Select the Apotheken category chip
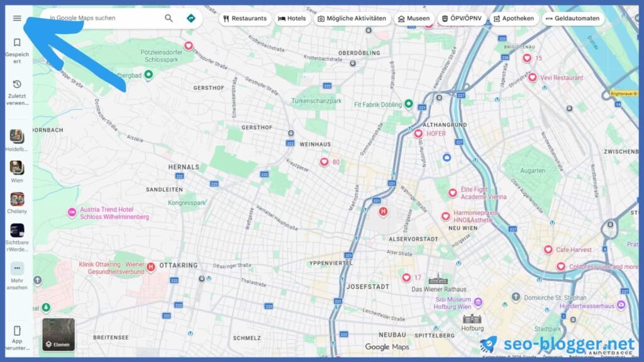This screenshot has height=362, width=644. 514,18
